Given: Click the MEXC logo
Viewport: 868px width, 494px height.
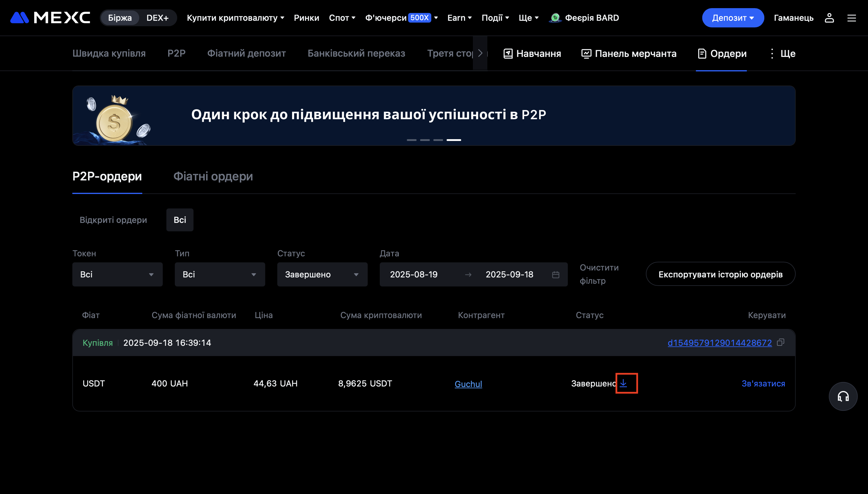Looking at the screenshot, I should [50, 18].
